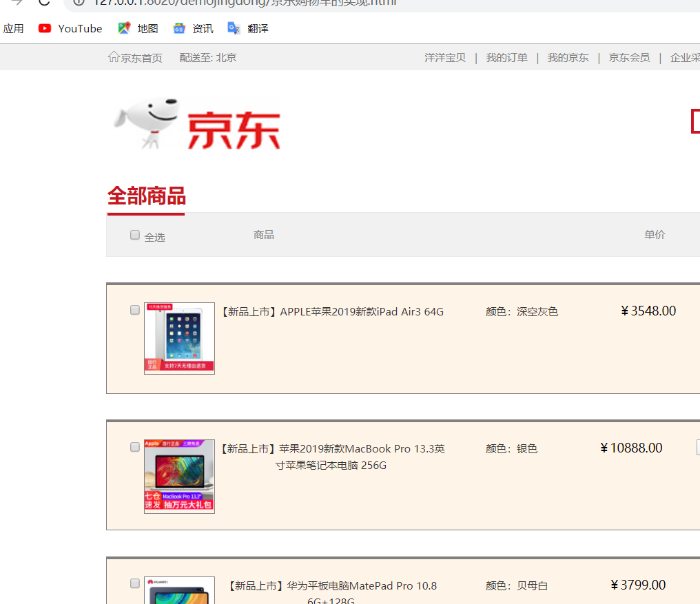This screenshot has height=604, width=700.
Task: Check the MacBook Pro 13.3 item checkbox
Action: (135, 447)
